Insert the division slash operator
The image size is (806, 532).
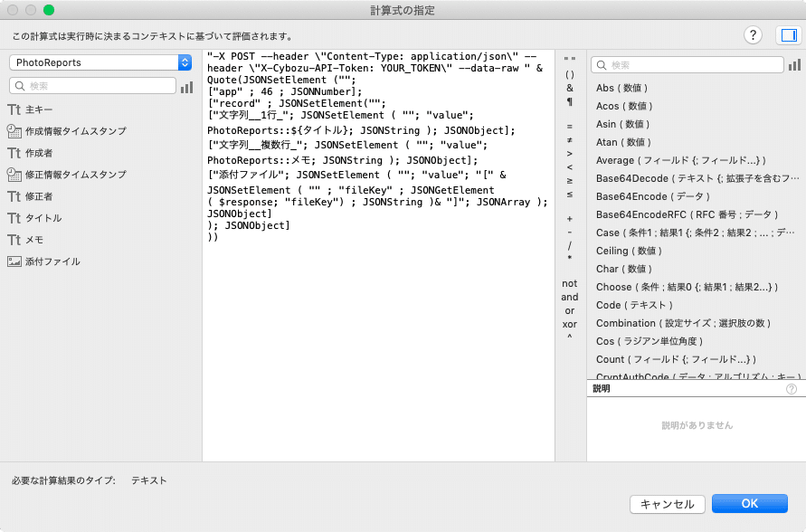(570, 246)
